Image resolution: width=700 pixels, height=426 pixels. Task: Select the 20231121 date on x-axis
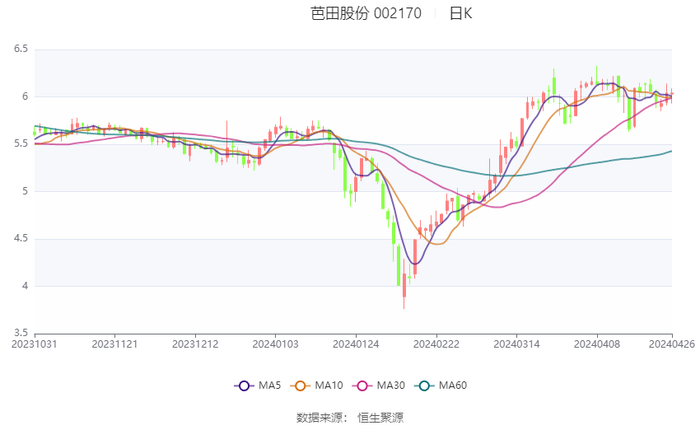115,345
